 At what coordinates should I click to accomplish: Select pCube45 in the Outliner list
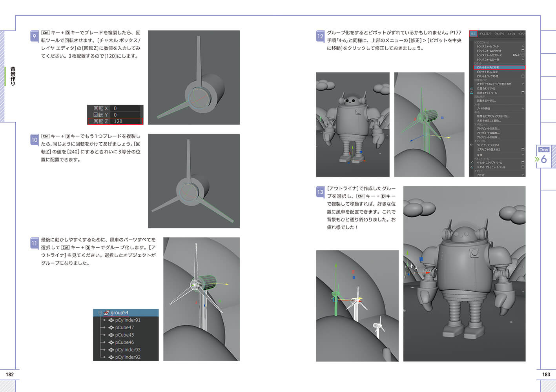124,335
